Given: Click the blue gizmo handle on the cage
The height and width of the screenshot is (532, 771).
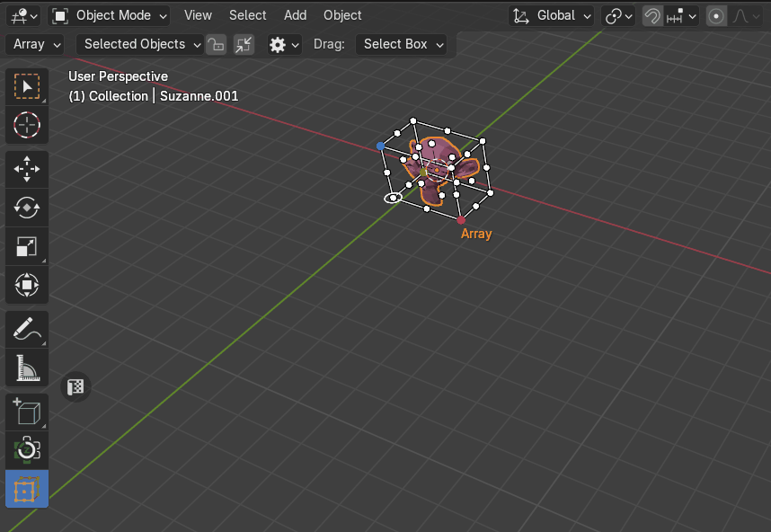Looking at the screenshot, I should 380,146.
